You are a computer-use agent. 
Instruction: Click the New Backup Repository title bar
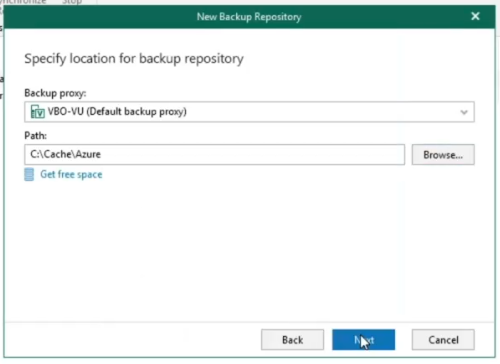tap(249, 17)
